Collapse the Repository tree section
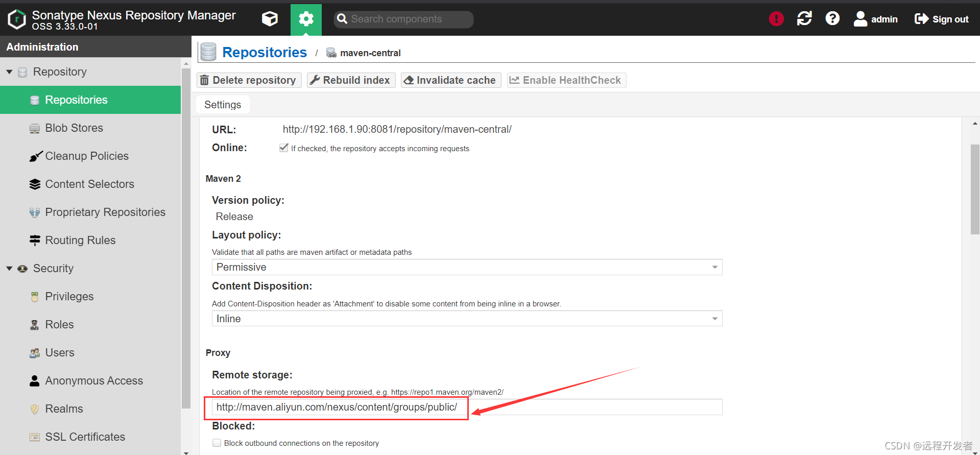This screenshot has width=980, height=455. tap(9, 72)
